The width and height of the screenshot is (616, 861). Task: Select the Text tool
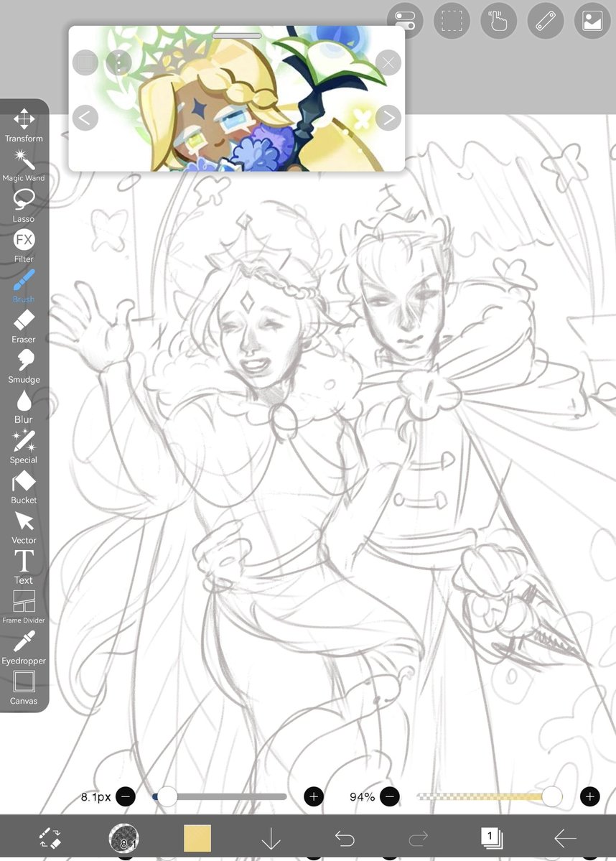[x=24, y=567]
